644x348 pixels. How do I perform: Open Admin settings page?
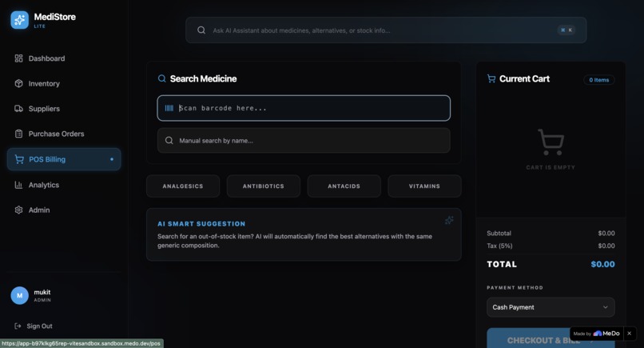(64, 210)
